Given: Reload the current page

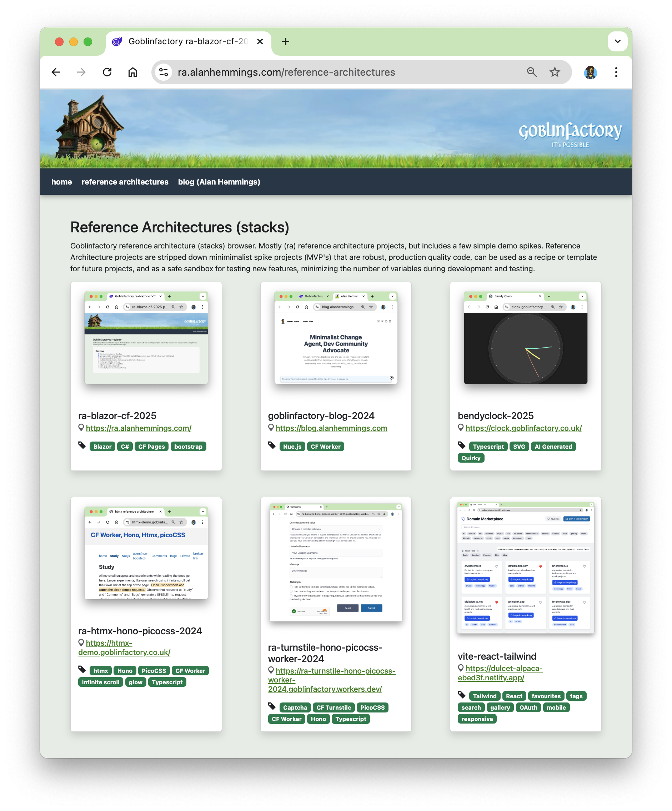Looking at the screenshot, I should point(107,72).
